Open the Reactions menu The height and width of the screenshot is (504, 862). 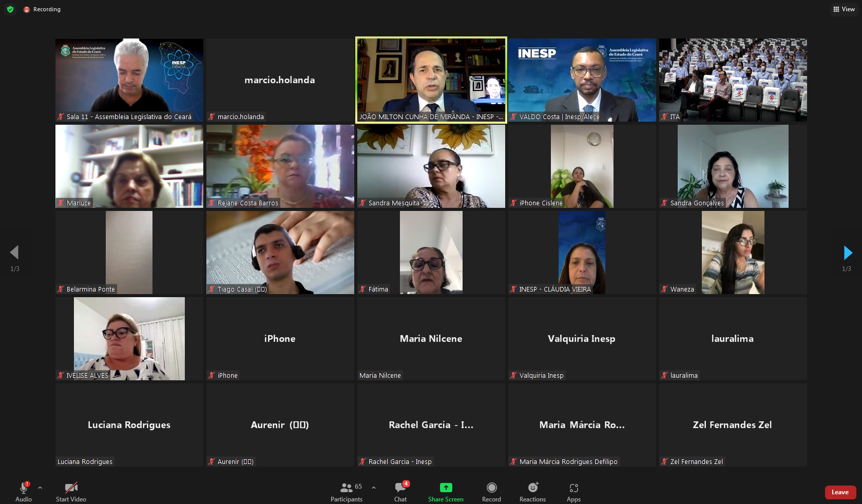pyautogui.click(x=532, y=492)
